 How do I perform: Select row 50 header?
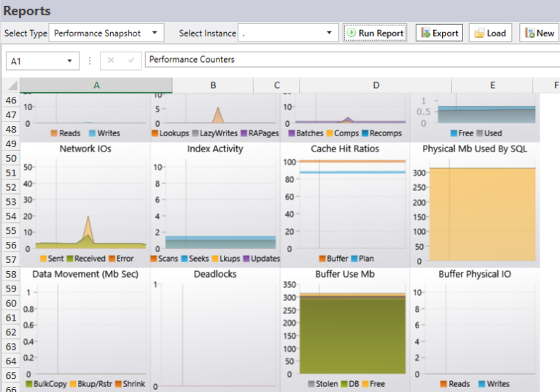[10, 158]
